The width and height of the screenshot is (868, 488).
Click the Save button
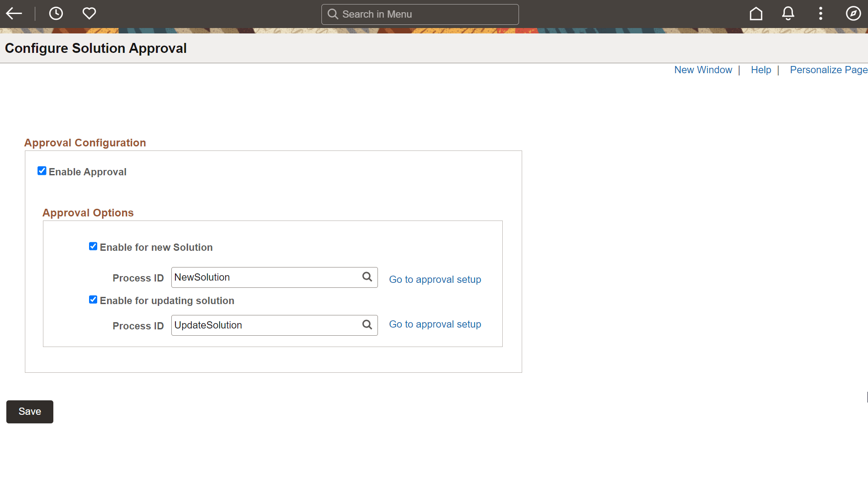tap(29, 411)
